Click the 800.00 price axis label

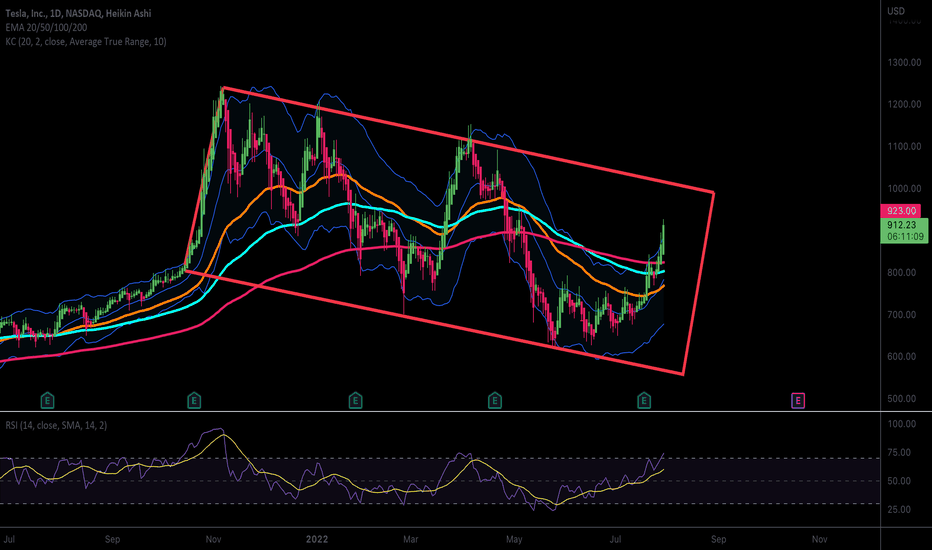(x=902, y=272)
